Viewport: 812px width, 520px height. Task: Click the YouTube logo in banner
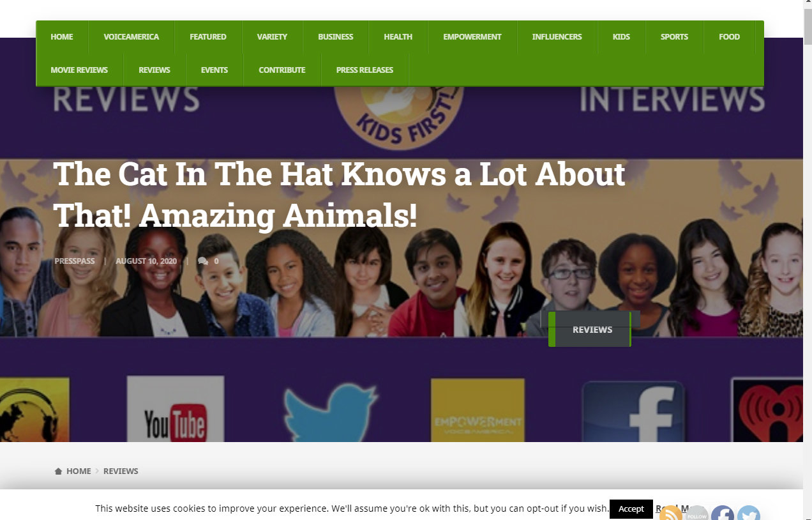pyautogui.click(x=175, y=409)
